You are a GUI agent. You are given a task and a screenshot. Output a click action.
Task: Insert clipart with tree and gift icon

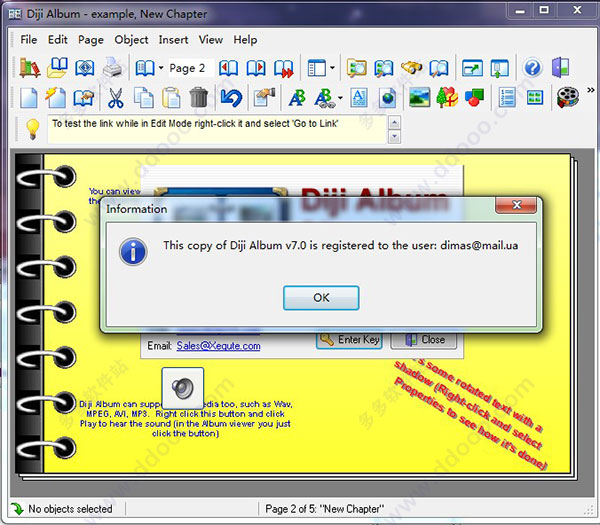click(x=447, y=97)
